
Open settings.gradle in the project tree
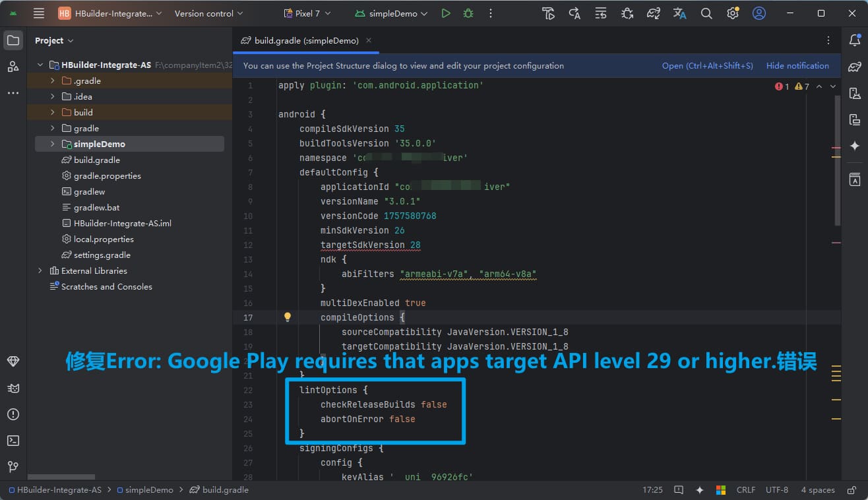pyautogui.click(x=102, y=255)
